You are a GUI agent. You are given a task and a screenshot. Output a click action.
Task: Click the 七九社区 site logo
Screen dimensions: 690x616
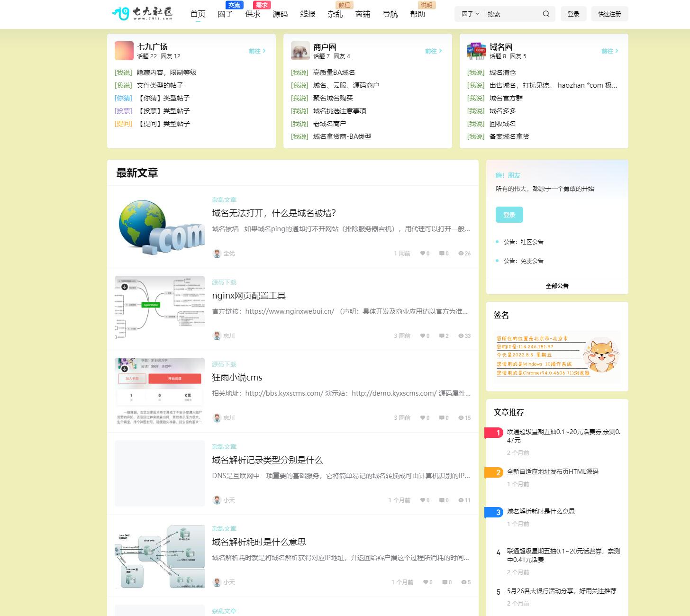click(x=142, y=14)
